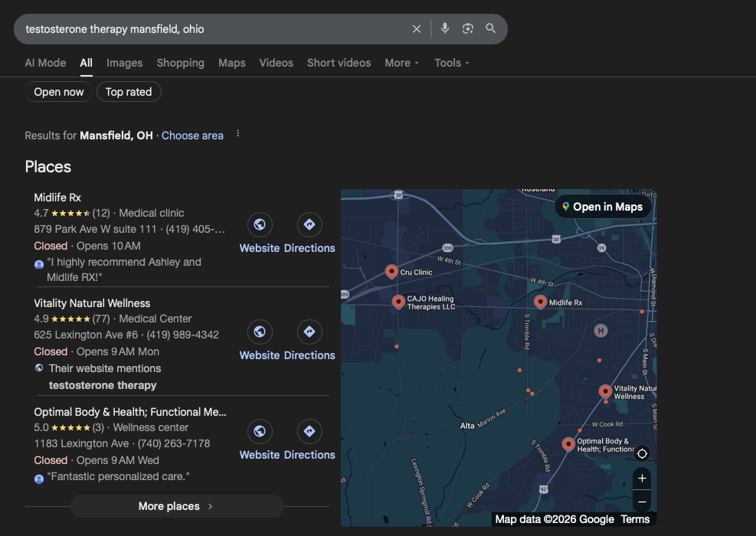Open three-dot options next to Choose area
The width and height of the screenshot is (756, 536).
tap(238, 134)
